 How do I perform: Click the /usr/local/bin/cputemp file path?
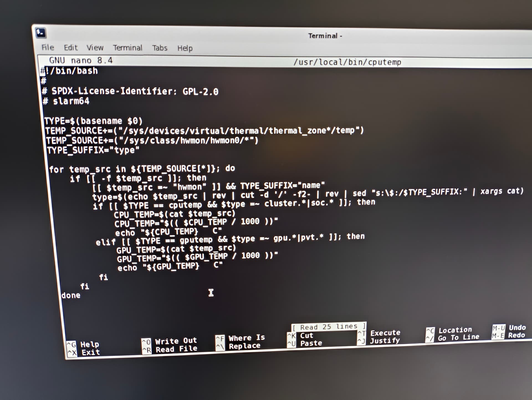click(x=347, y=62)
